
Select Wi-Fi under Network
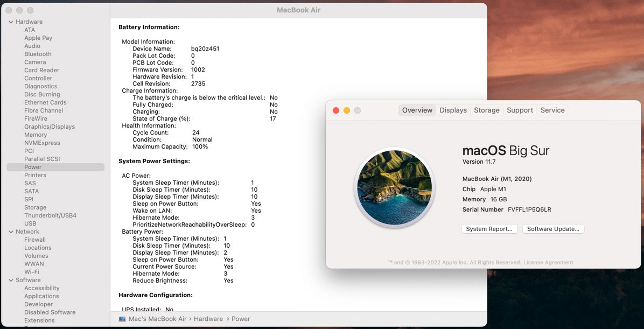click(x=32, y=272)
